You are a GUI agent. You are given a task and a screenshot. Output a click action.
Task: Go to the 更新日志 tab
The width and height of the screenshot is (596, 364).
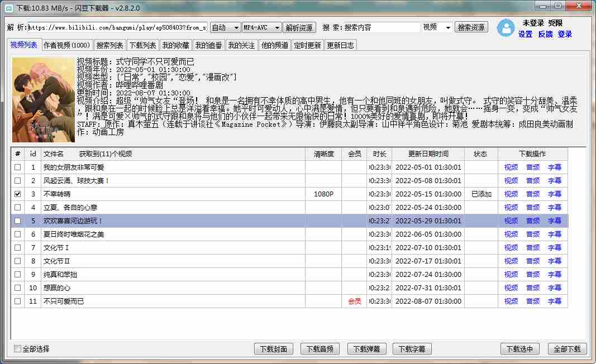coord(340,45)
